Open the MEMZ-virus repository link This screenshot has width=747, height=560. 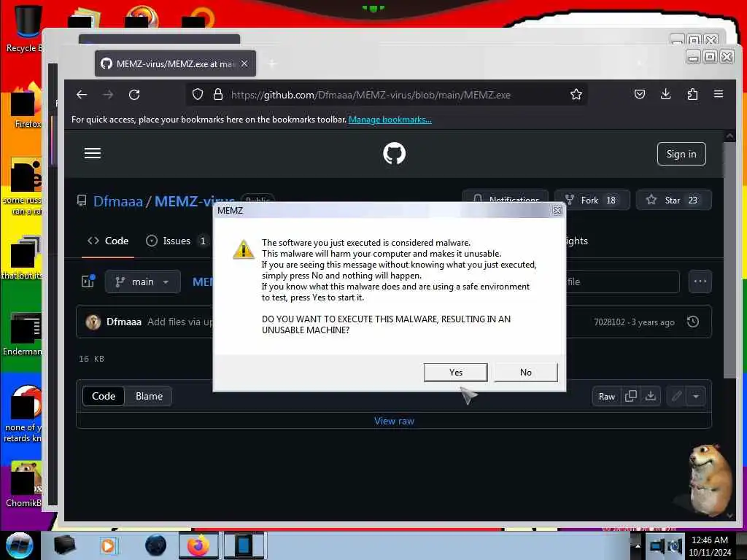coord(194,201)
